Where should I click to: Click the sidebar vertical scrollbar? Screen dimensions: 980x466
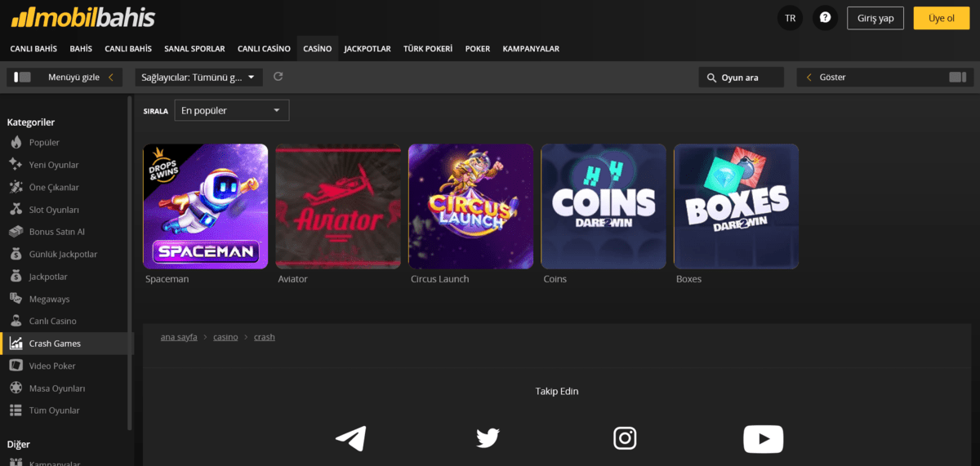[x=130, y=261]
